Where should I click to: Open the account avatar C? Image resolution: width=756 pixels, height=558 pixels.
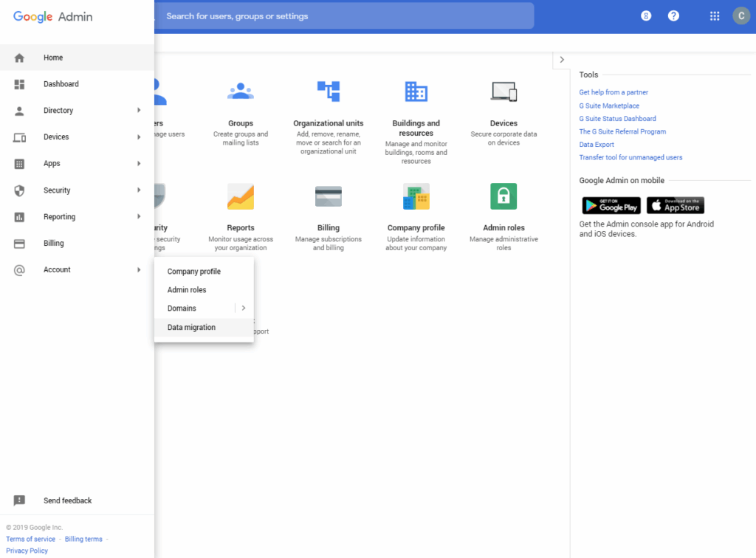click(x=741, y=16)
